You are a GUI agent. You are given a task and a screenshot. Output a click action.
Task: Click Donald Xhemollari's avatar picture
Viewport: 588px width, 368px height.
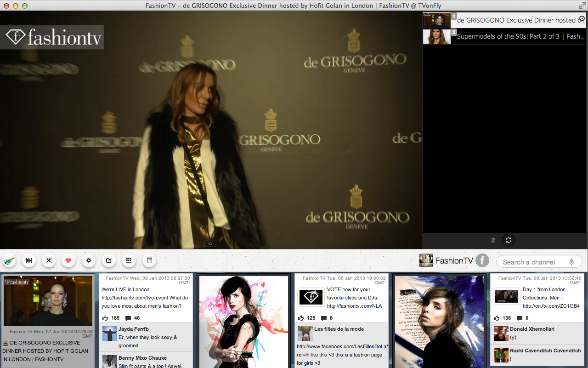coord(501,333)
